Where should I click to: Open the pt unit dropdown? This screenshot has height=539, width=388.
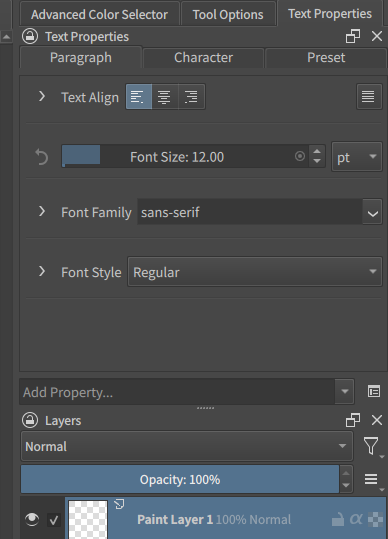click(357, 157)
